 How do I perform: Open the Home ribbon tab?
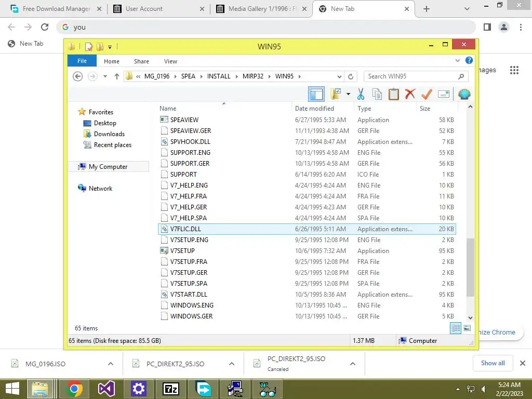[112, 61]
